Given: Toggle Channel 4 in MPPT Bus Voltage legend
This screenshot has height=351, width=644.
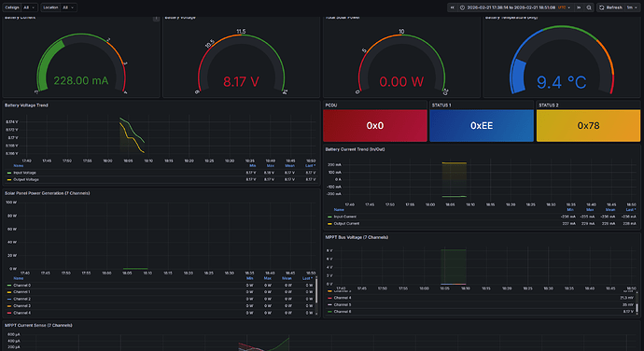Looking at the screenshot, I should [x=343, y=298].
